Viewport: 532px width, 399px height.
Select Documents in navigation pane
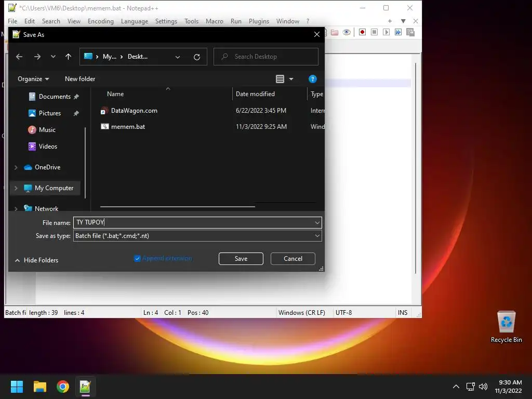[55, 96]
